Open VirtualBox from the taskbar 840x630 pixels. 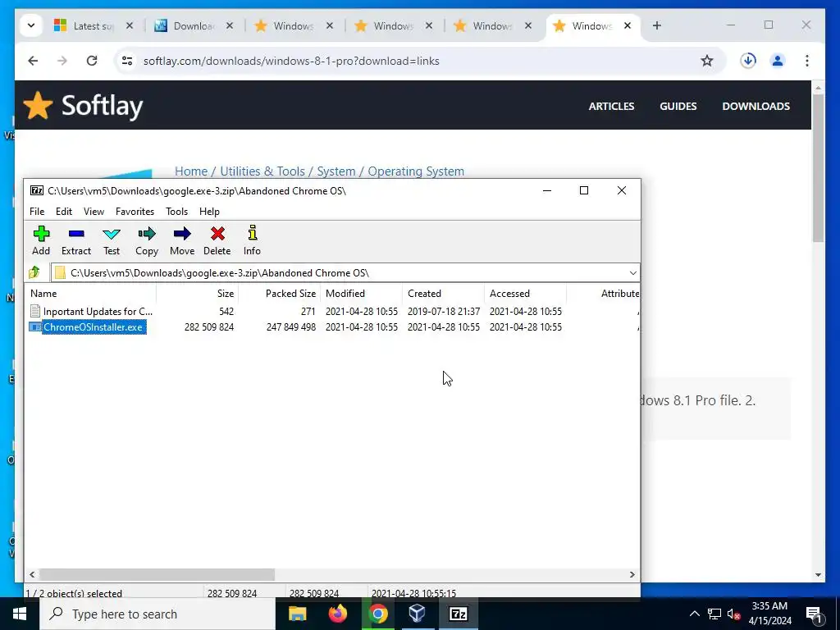tap(418, 614)
